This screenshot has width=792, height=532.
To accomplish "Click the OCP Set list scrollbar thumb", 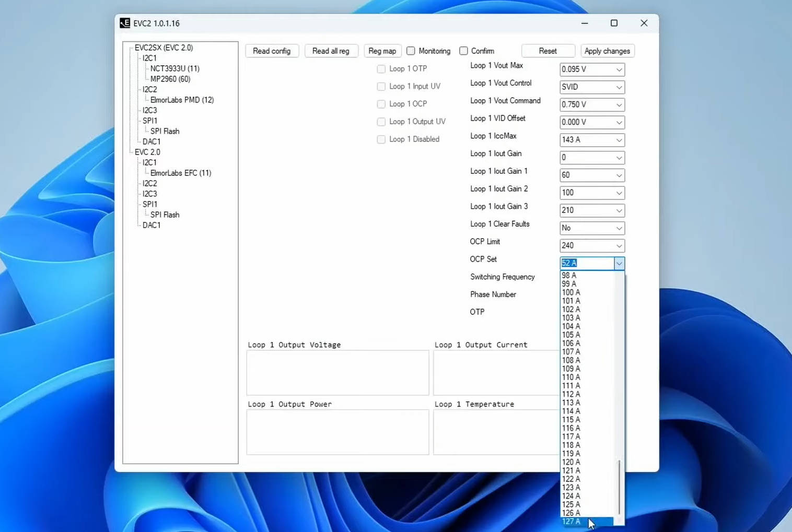I will 619,487.
